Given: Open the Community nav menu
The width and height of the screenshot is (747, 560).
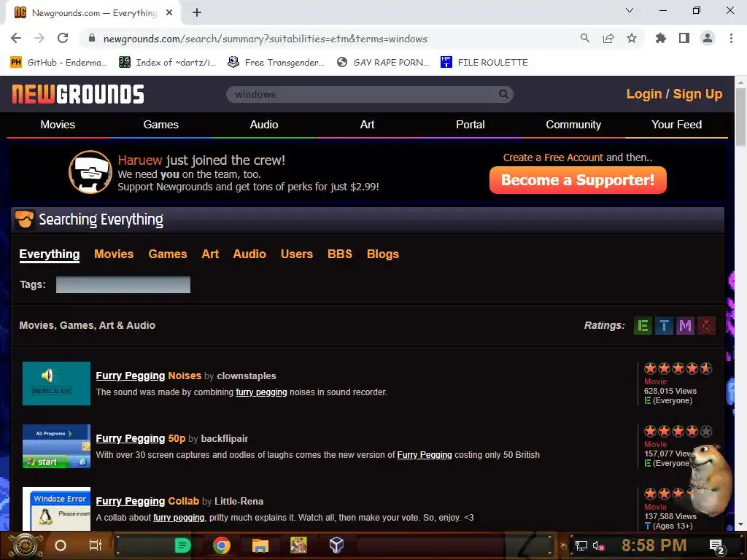Looking at the screenshot, I should 573,124.
